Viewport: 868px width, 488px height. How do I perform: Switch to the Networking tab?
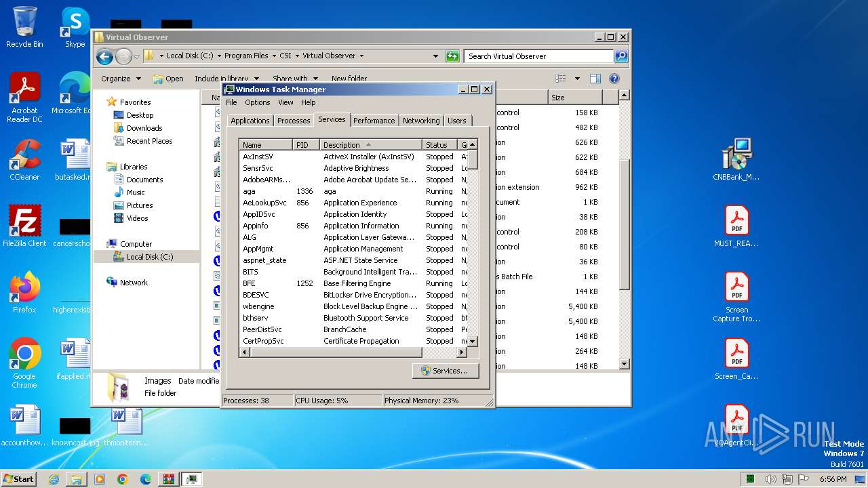point(421,121)
